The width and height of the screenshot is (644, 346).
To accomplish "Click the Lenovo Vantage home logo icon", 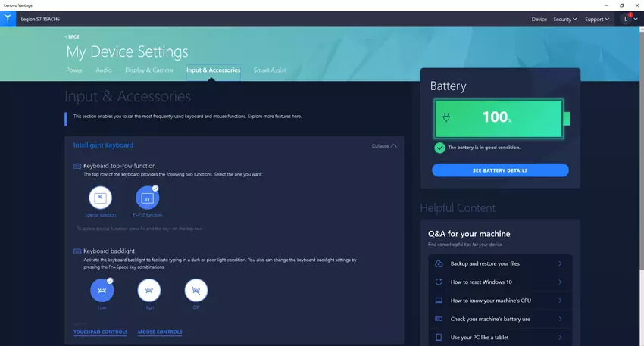I will pyautogui.click(x=7, y=19).
